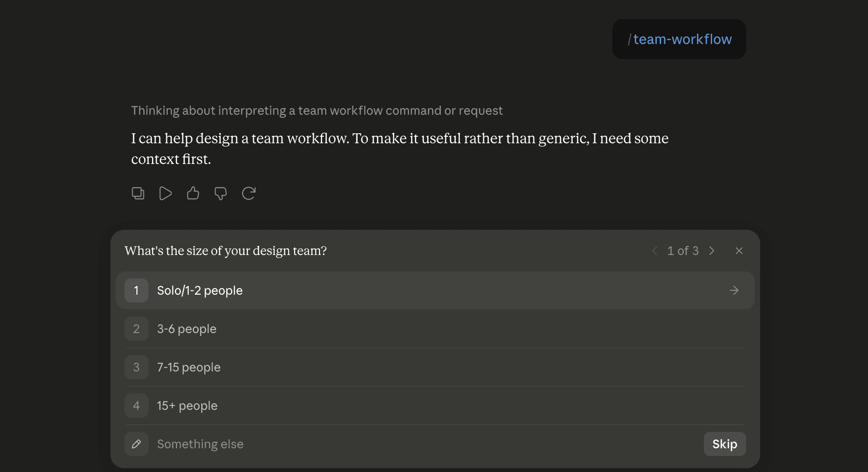
Task: Copy the assistant response
Action: (x=138, y=193)
